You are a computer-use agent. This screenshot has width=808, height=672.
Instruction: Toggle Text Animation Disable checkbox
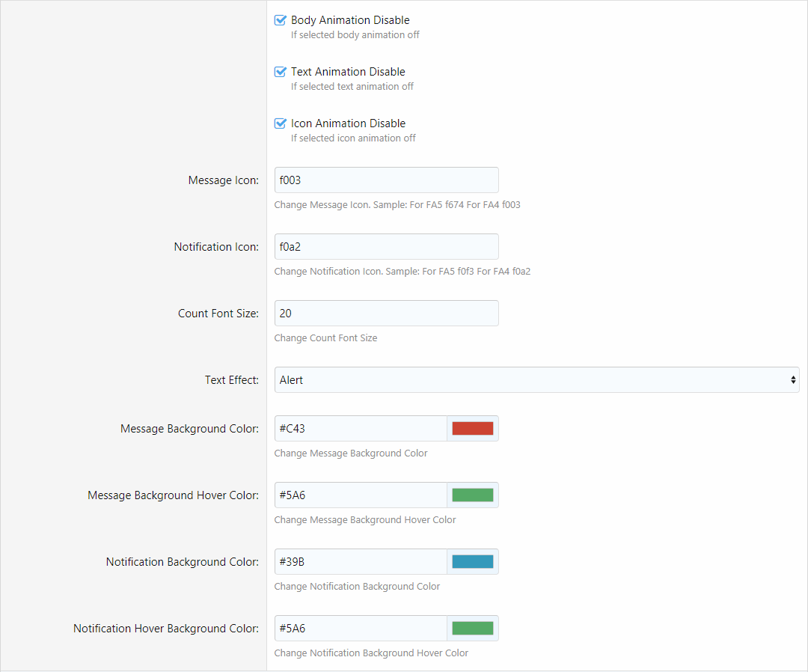[x=281, y=73]
